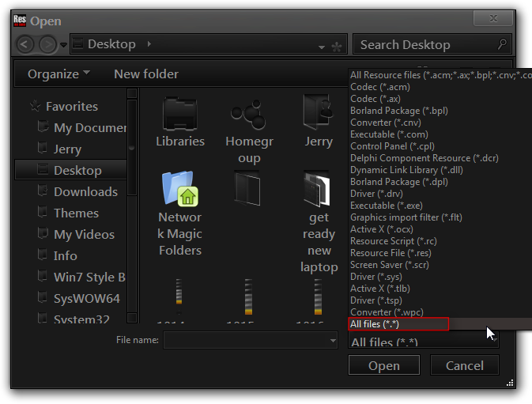Viewport: 532px width, 404px height.
Task: Open the address bar history dropdown
Action: [321, 47]
